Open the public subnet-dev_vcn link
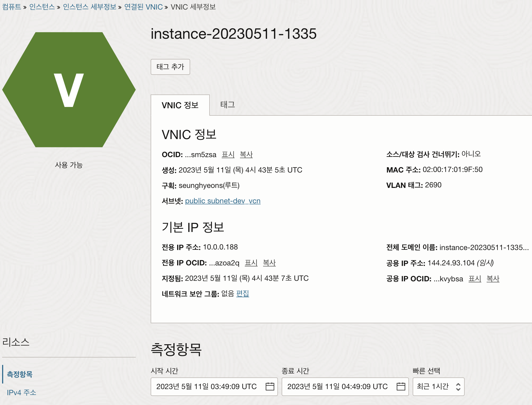532x405 pixels. [x=223, y=201]
